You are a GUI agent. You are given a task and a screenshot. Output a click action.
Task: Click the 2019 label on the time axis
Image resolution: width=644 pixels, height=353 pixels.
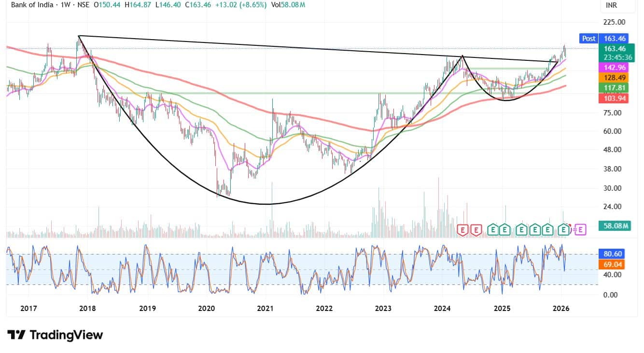(x=147, y=309)
